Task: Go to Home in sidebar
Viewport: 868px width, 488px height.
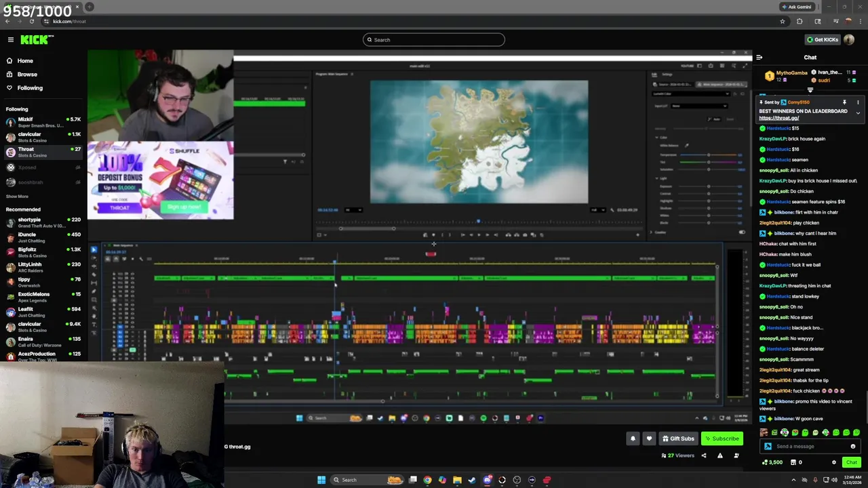Action: (25, 61)
